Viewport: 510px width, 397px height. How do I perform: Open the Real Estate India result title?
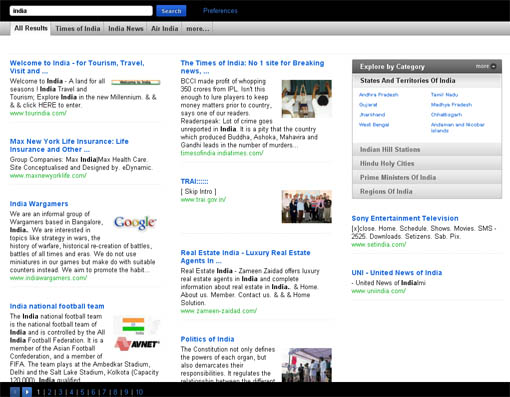coord(245,257)
